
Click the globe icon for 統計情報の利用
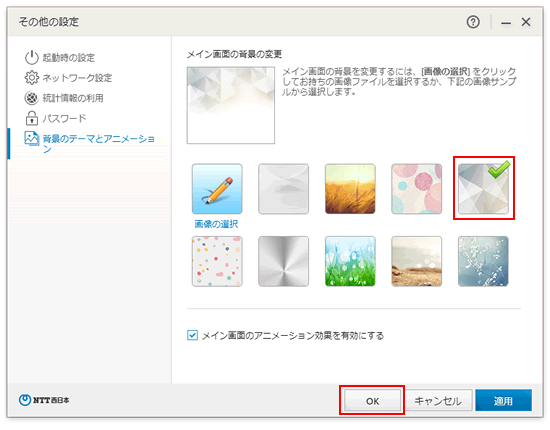pos(32,98)
